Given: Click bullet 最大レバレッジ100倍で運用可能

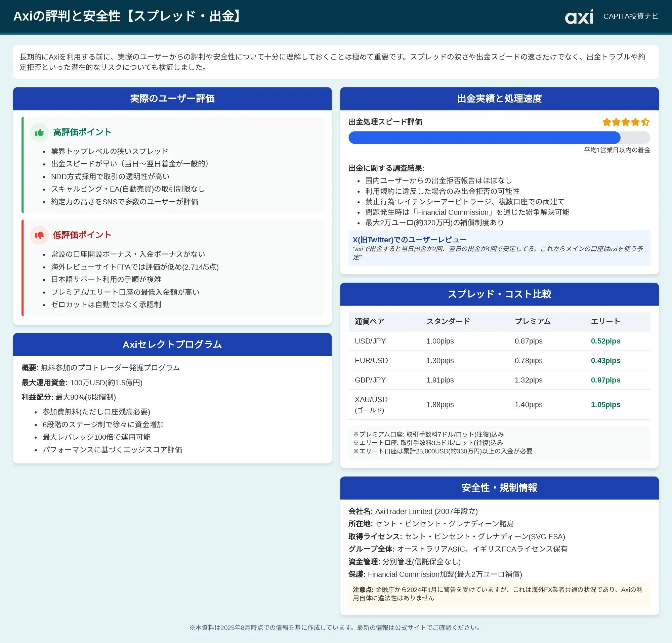Looking at the screenshot, I should (x=96, y=437).
